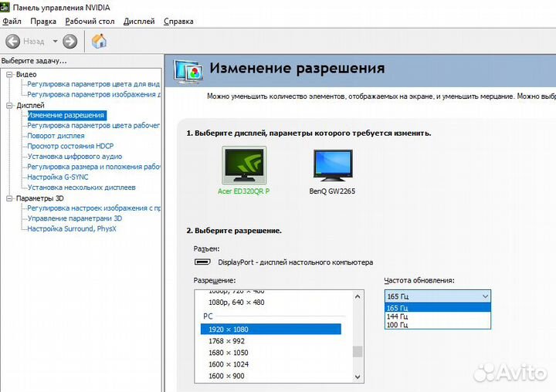The width and height of the screenshot is (556, 392).
Task: Open Просмотр состояния HDCP
Action: 70,146
